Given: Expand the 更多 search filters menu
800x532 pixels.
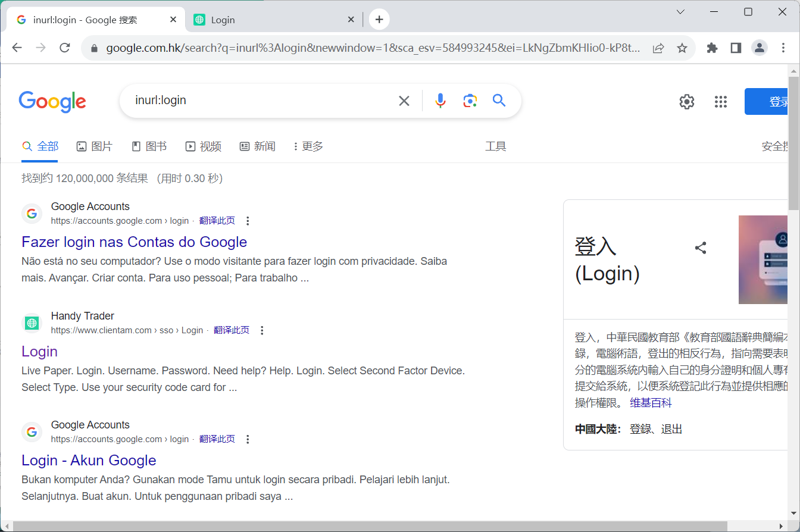Looking at the screenshot, I should (308, 146).
